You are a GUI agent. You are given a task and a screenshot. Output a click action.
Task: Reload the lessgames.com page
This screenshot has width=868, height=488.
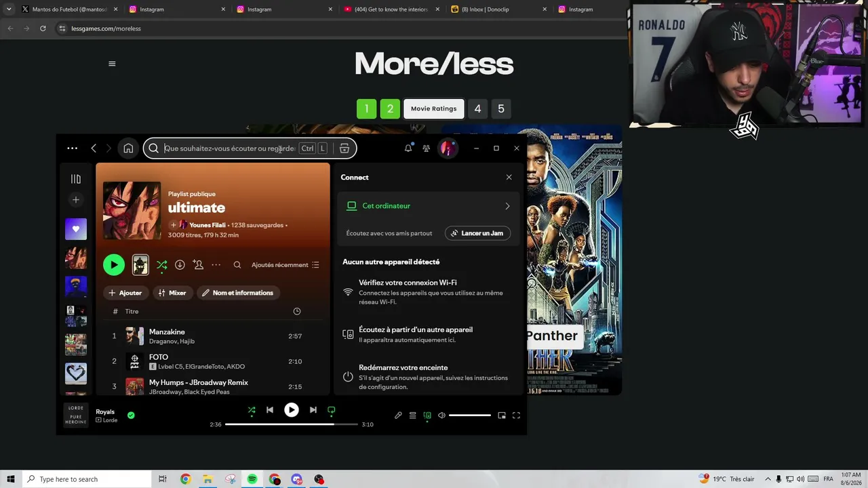(43, 28)
